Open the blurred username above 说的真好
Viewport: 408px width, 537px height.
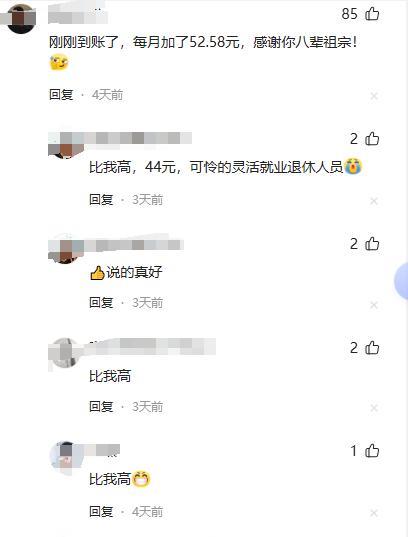coord(132,245)
